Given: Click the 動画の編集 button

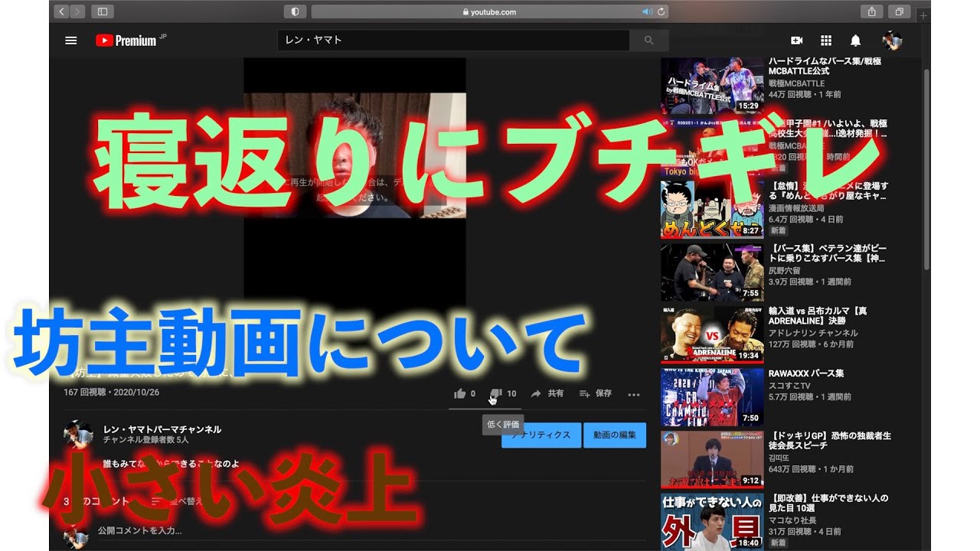Looking at the screenshot, I should tap(614, 435).
